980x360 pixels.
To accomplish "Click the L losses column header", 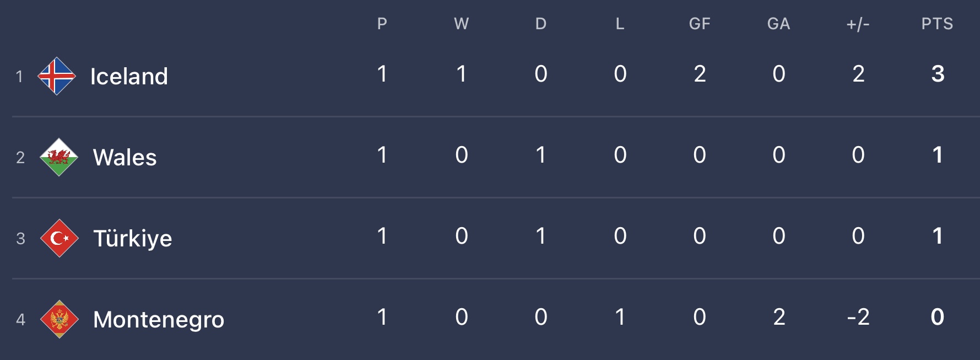I will 620,24.
